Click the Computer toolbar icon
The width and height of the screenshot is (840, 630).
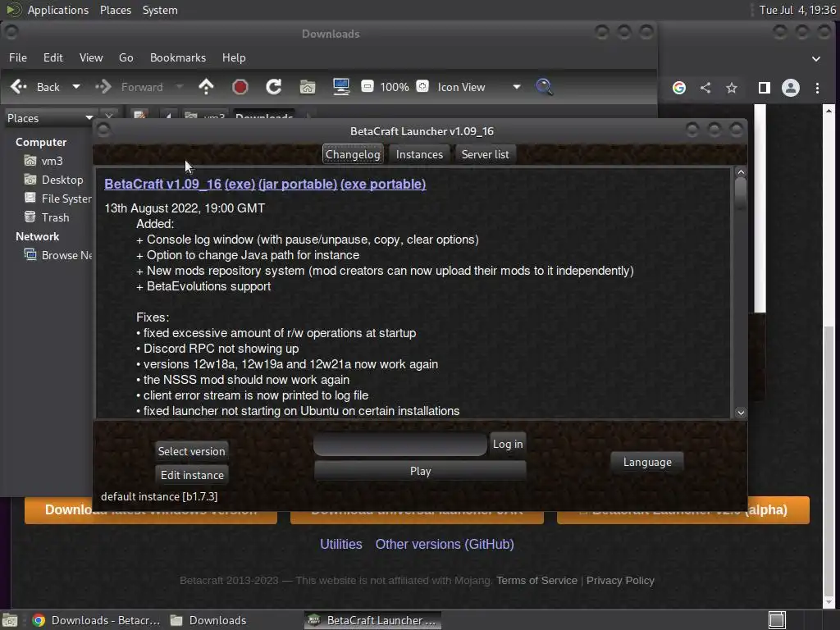(341, 87)
